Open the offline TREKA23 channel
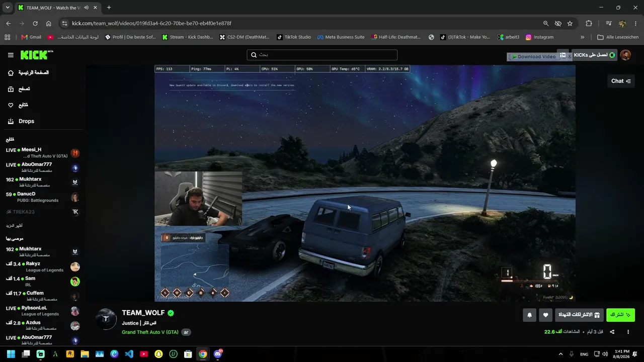The width and height of the screenshot is (644, 362). [42, 212]
